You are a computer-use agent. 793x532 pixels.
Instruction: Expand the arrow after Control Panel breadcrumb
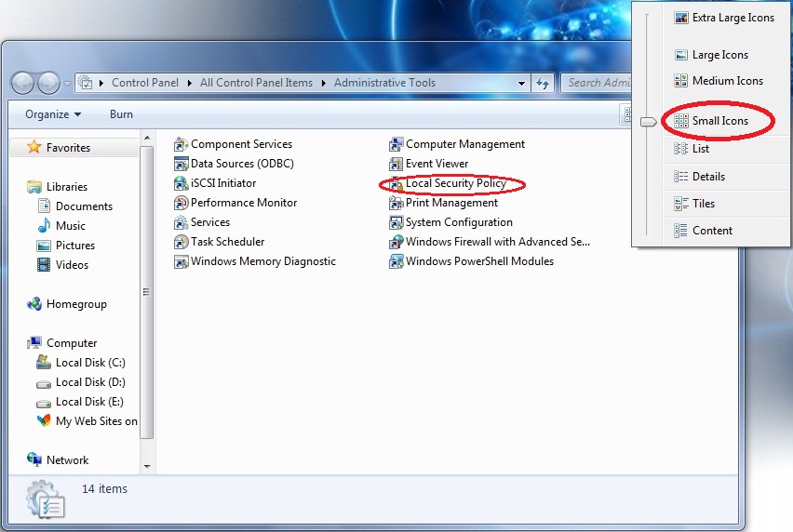pos(189,84)
